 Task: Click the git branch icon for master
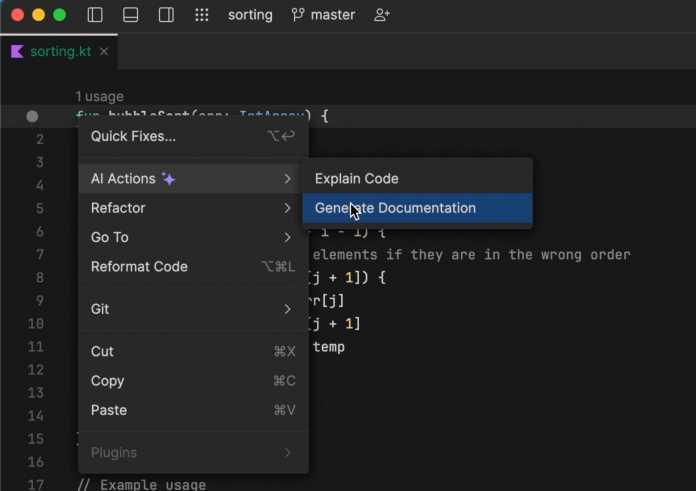[x=297, y=15]
